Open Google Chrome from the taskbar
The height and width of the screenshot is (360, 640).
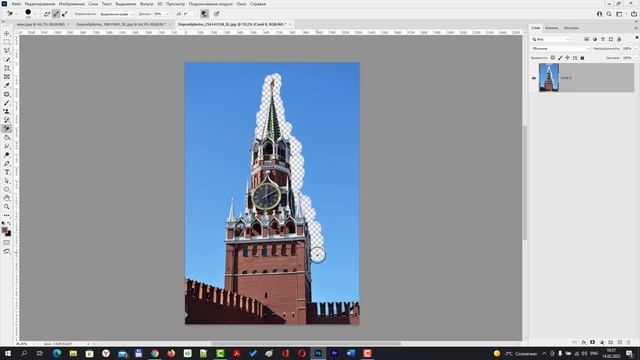click(155, 353)
